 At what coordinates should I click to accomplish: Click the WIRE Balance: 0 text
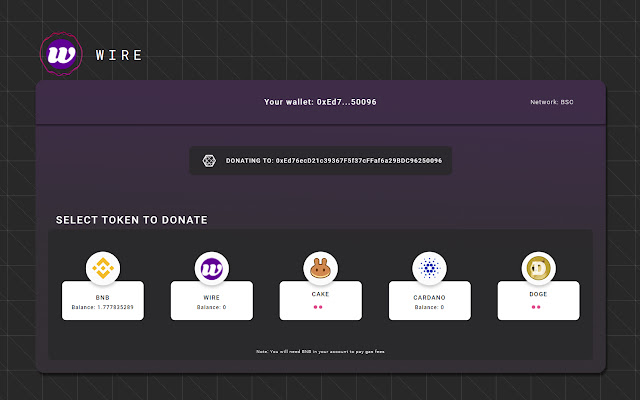coord(211,307)
